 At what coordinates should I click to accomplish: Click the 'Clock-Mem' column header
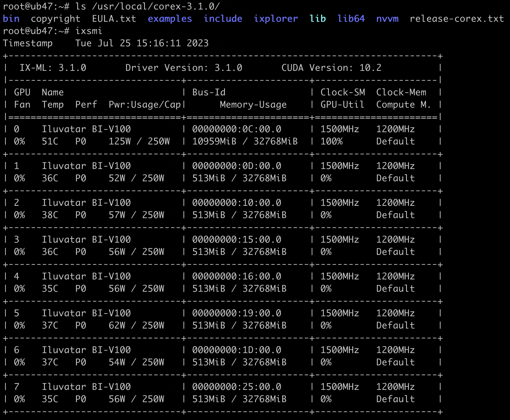point(401,92)
